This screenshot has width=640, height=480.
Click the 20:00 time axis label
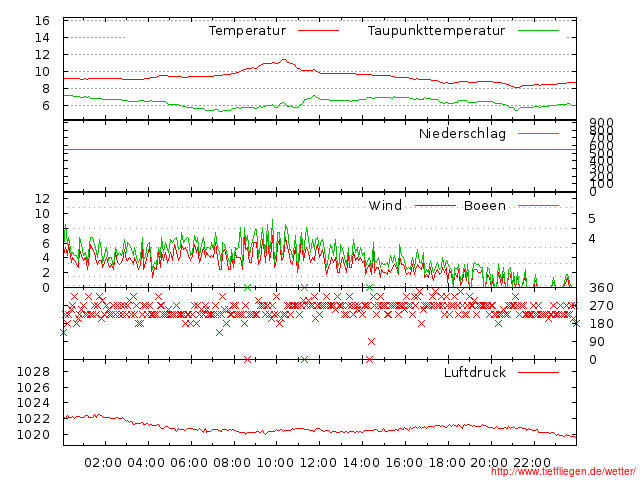(489, 463)
